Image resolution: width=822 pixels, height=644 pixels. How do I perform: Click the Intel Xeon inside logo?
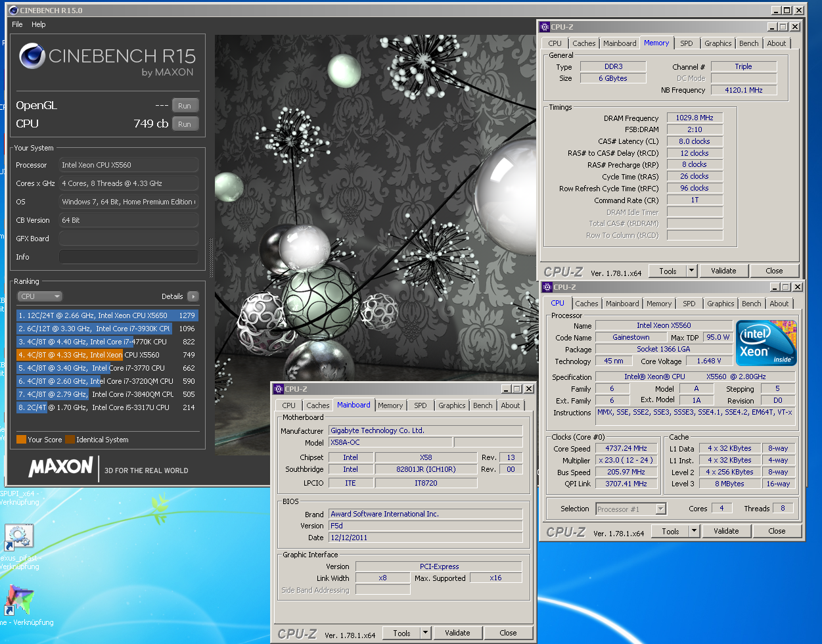(x=766, y=343)
